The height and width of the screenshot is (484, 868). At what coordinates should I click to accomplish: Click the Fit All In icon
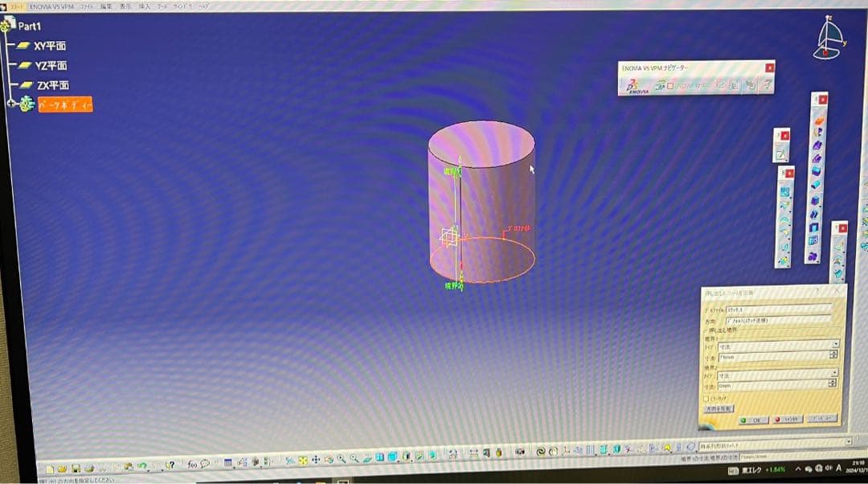pos(302,460)
